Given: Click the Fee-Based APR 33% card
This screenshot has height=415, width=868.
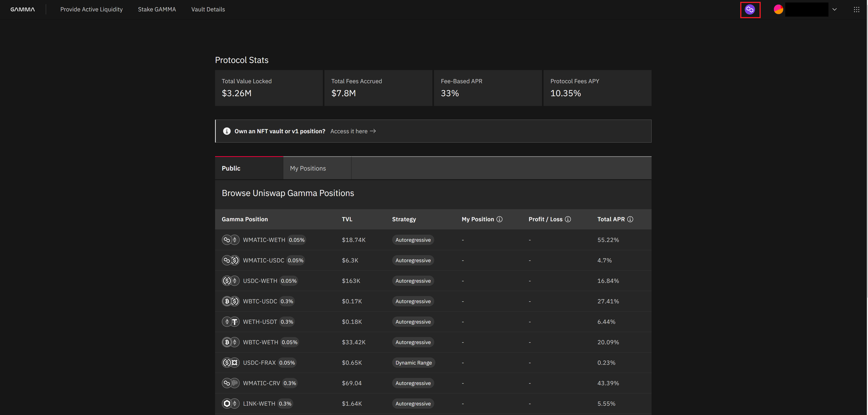Looking at the screenshot, I should tap(488, 88).
